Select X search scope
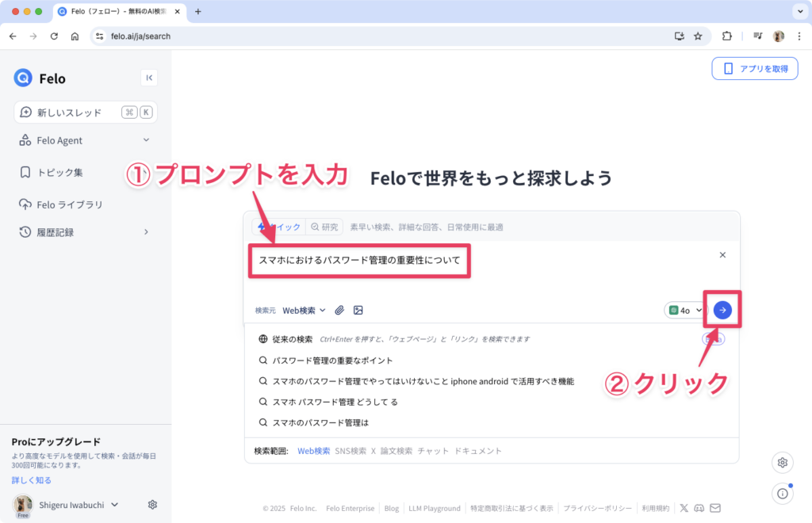Screen dimensions: 812x523 tap(373, 451)
